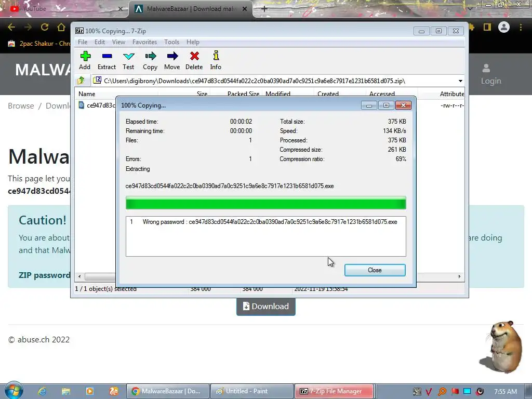532x399 pixels.
Task: Open the Chrome three-dot menu
Action: coord(521,28)
